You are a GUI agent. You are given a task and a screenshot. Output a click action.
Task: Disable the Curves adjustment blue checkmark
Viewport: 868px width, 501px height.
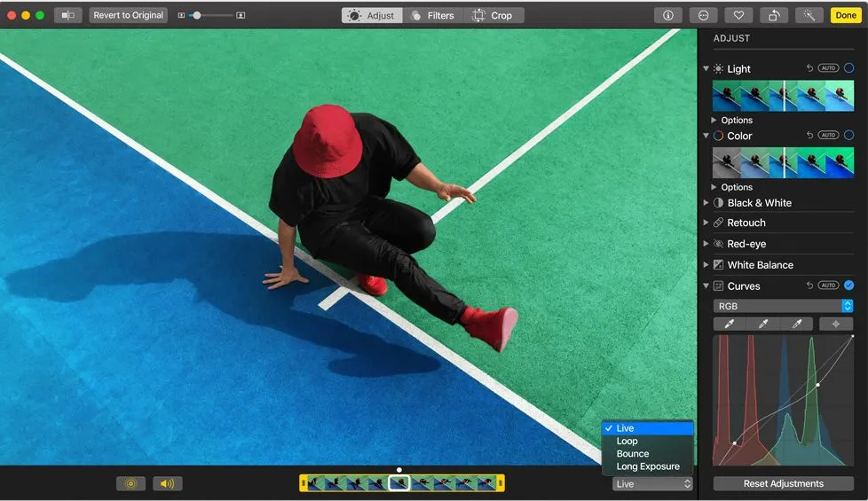pos(848,286)
